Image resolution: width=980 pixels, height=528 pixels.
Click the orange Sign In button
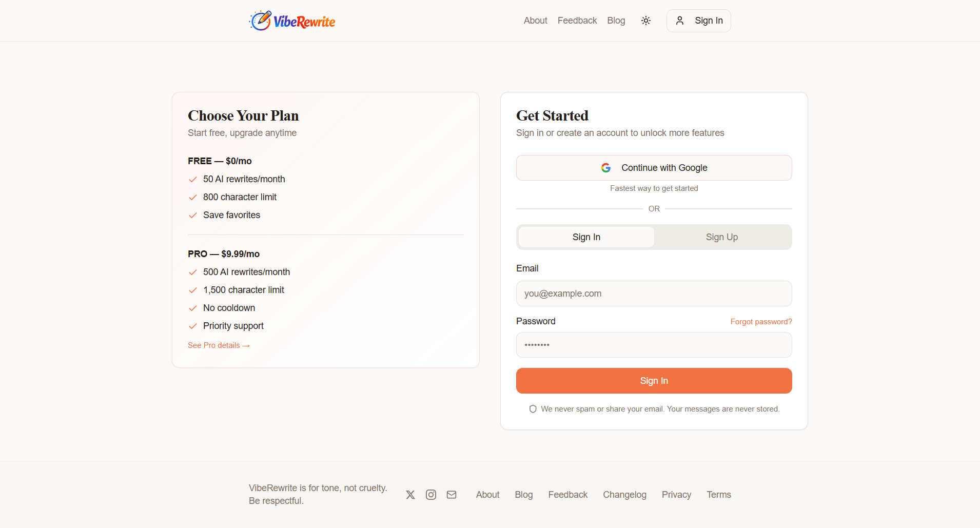pyautogui.click(x=654, y=381)
